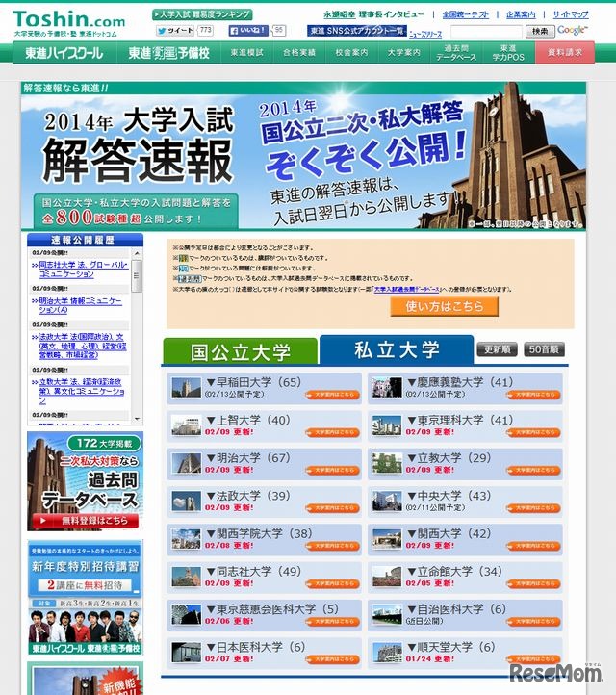Screen dimensions: 616x695
Task: Click 大学案内はこちら button for 関西大学
Action: pos(534,546)
